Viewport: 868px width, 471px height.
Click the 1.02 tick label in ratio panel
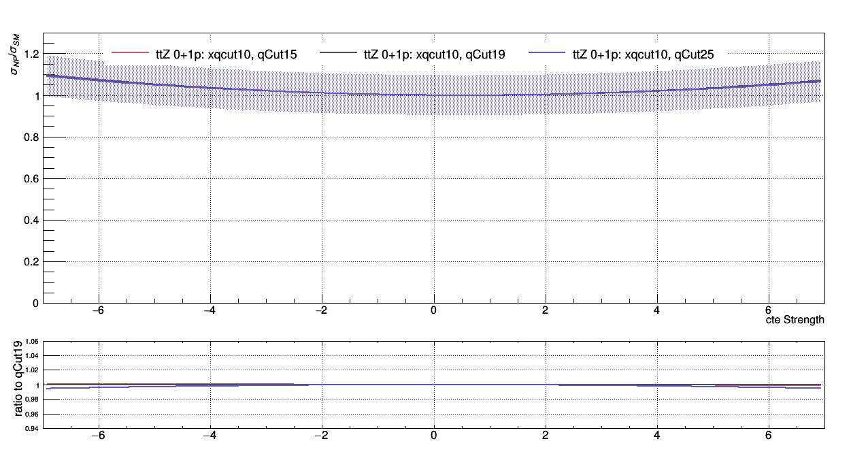point(32,371)
